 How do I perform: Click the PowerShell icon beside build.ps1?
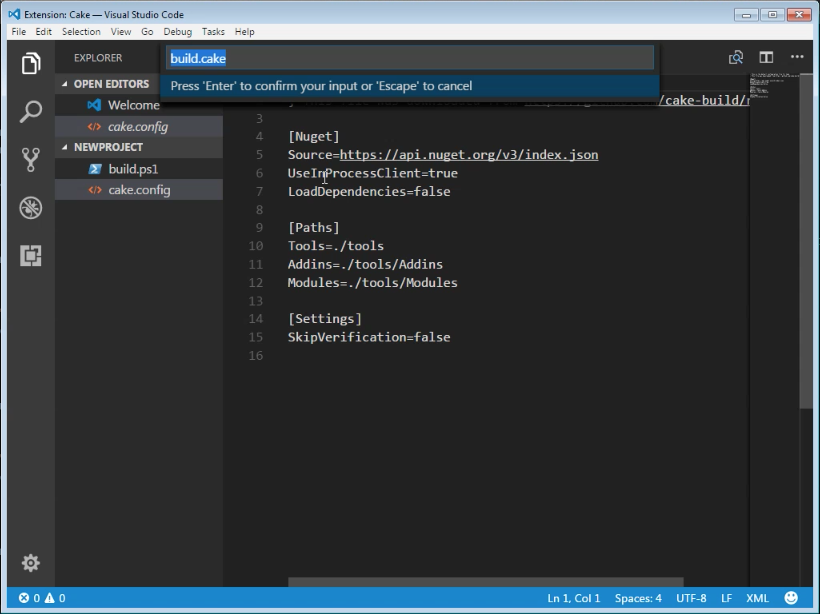pyautogui.click(x=95, y=169)
